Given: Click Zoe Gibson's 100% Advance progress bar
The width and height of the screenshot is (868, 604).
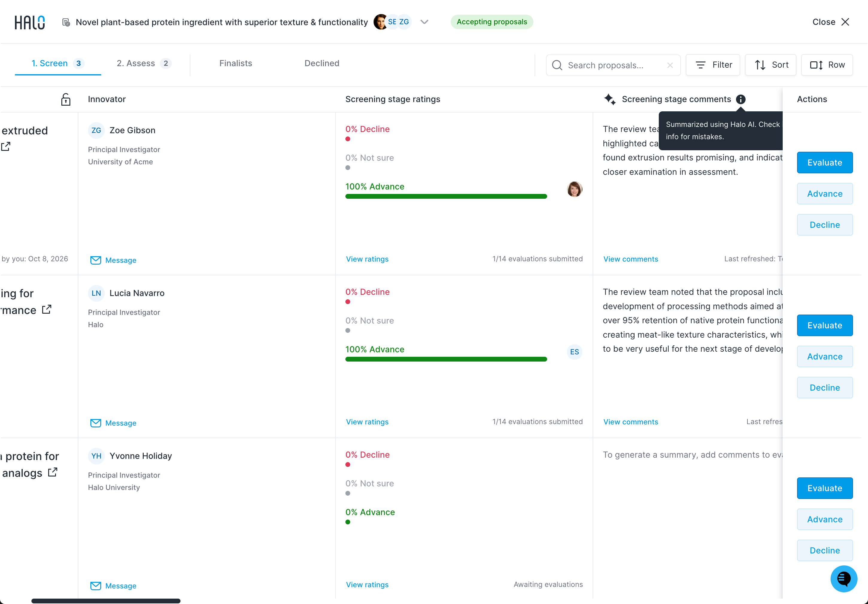Looking at the screenshot, I should tap(446, 196).
